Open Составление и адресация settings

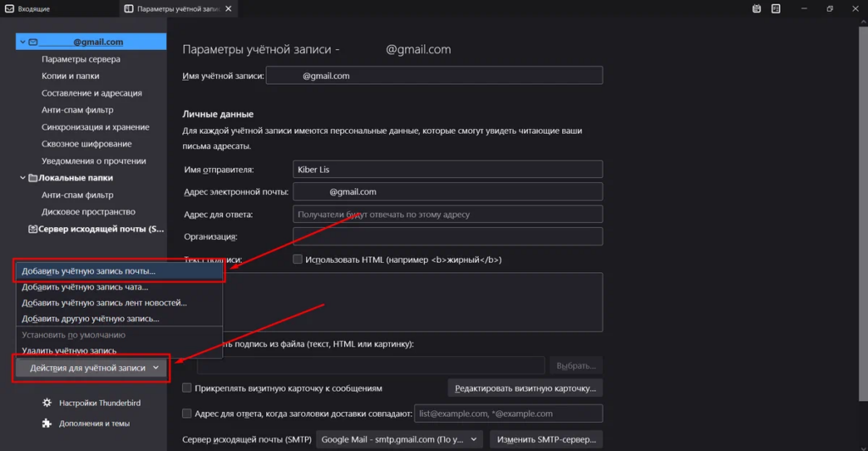[x=92, y=93]
